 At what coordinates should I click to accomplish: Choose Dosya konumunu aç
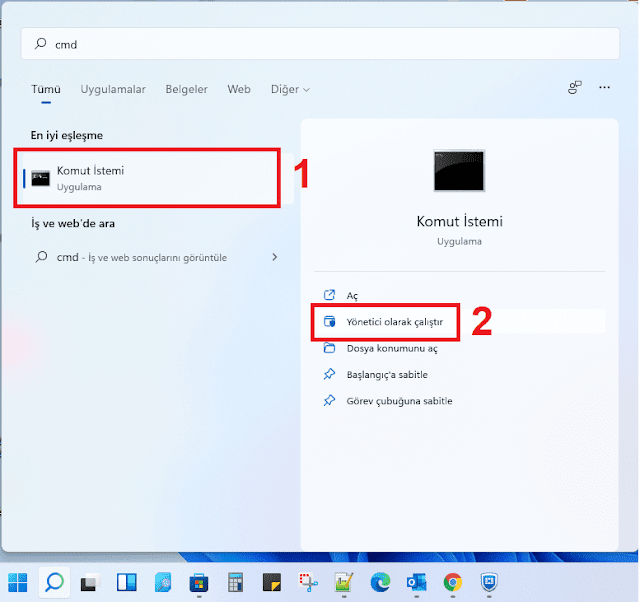coord(459,348)
